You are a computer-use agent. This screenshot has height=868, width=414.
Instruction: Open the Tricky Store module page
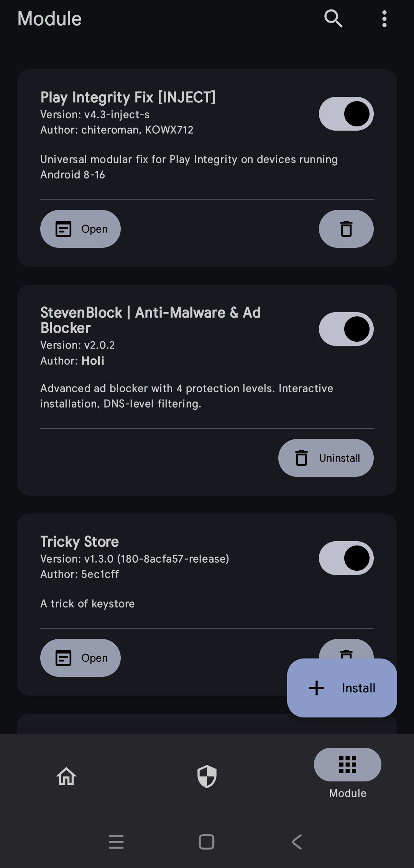click(x=80, y=658)
